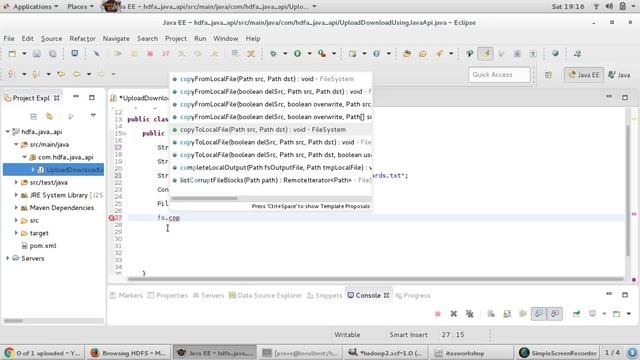Open the Window menu

point(225,38)
